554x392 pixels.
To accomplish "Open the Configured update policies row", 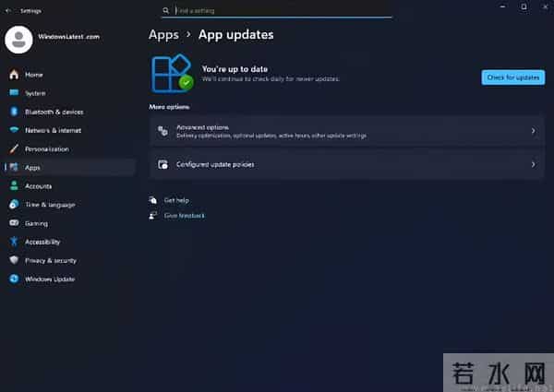I will coord(346,164).
